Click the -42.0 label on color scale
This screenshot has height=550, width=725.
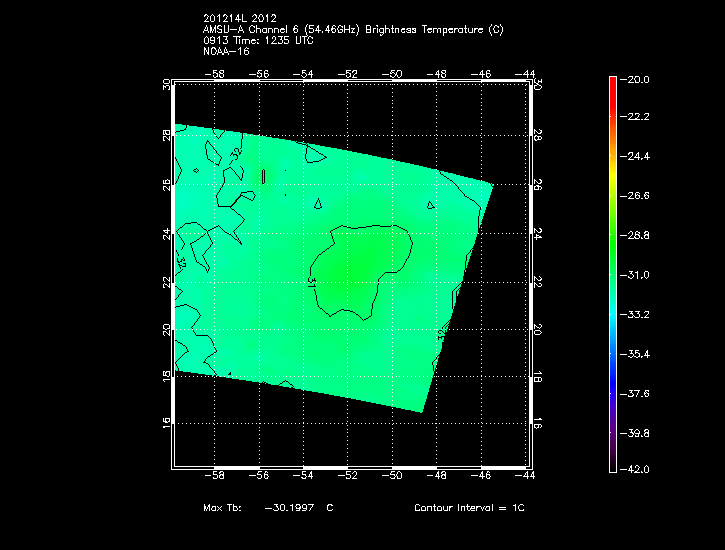point(637,469)
